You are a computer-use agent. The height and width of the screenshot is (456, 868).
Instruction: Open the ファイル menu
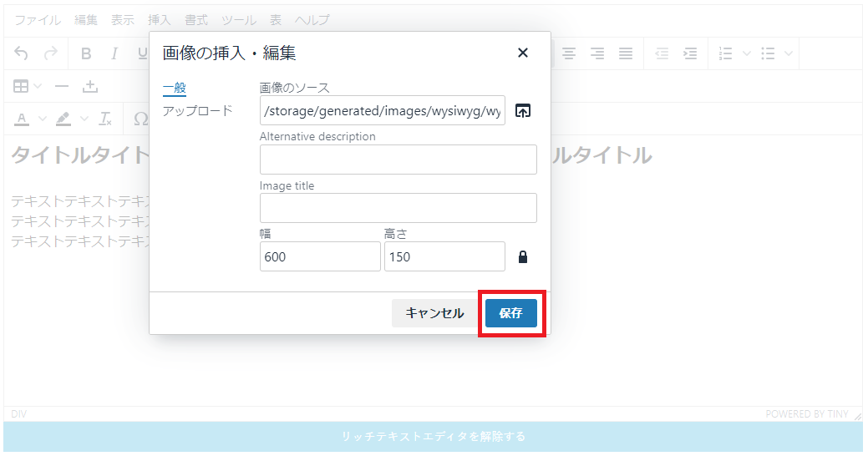38,21
